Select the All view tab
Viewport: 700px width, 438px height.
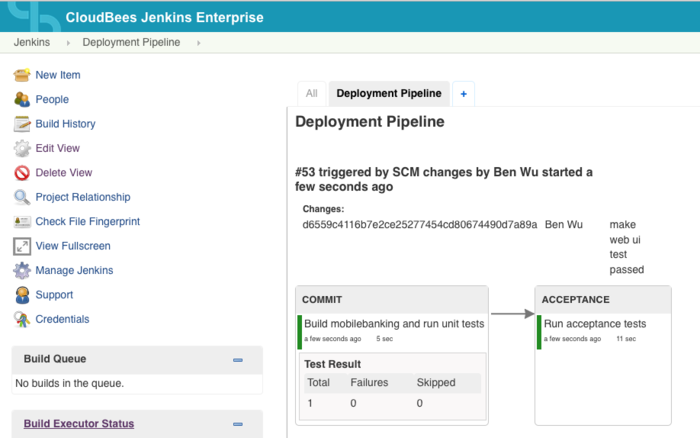pyautogui.click(x=312, y=93)
